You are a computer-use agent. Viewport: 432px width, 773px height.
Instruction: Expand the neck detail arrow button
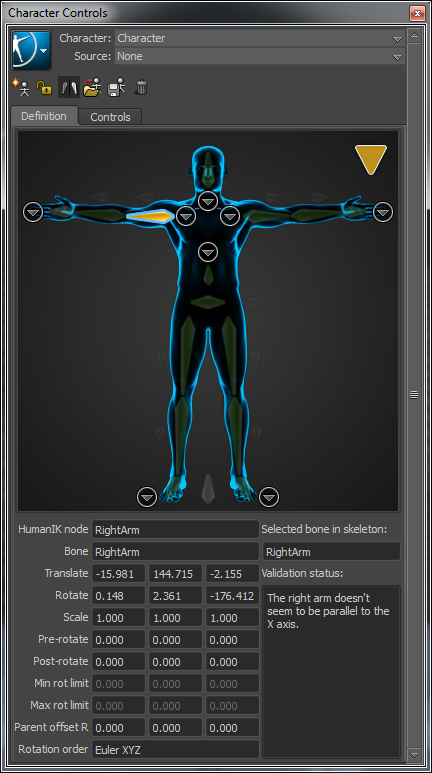(x=208, y=201)
